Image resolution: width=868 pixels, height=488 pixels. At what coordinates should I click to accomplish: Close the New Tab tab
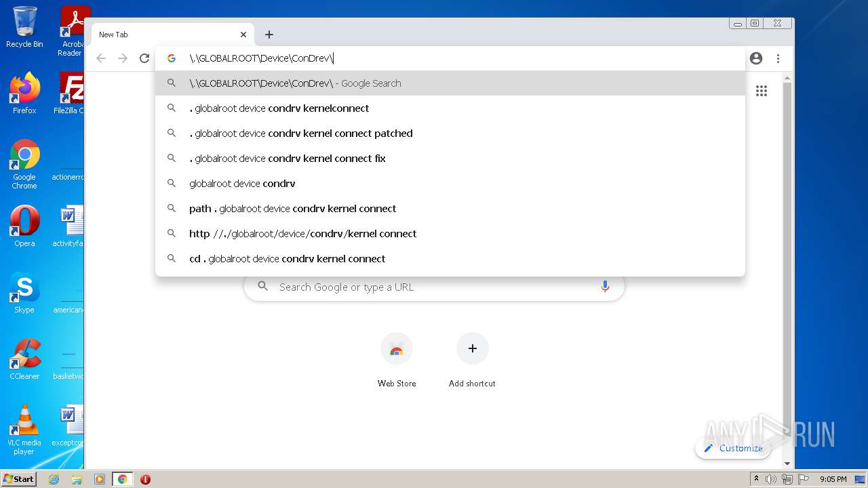243,35
